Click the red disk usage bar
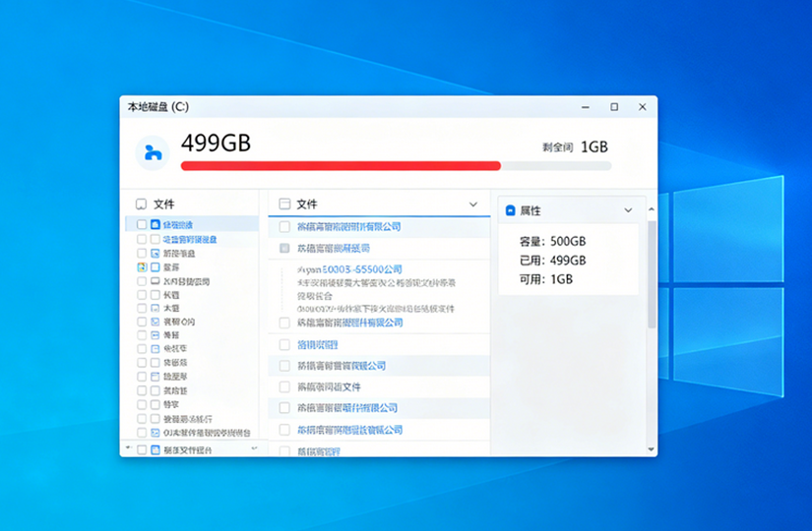Screen dimensions: 812x531 [x=341, y=165]
